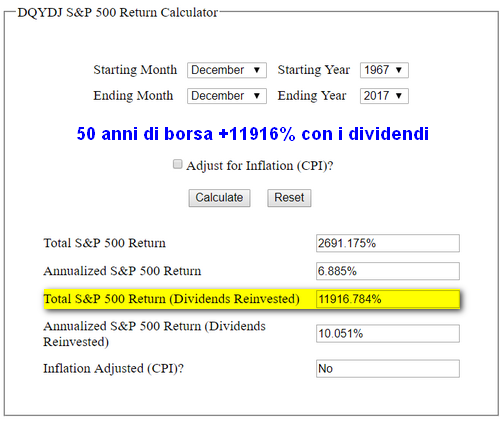Click the 'Annualized S&P 500 Return' label

122,271
